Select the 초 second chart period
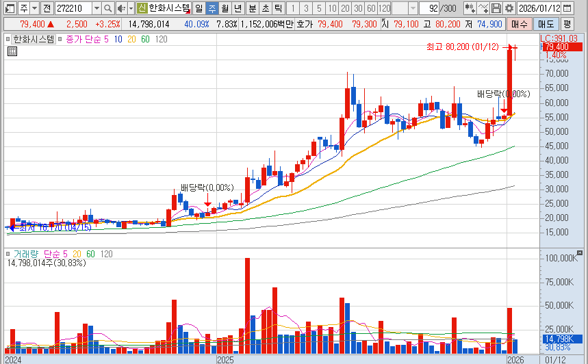The width and height of the screenshot is (588, 364). 265,8
